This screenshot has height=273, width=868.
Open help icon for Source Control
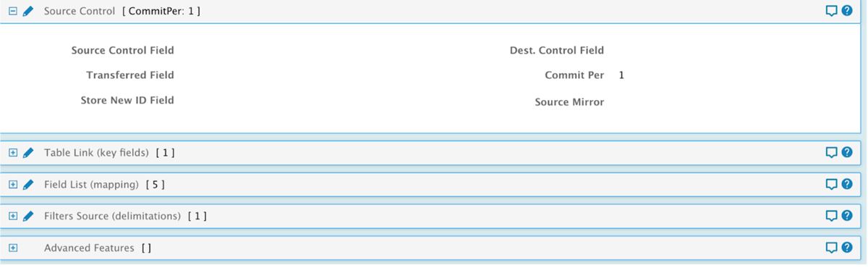(x=847, y=12)
